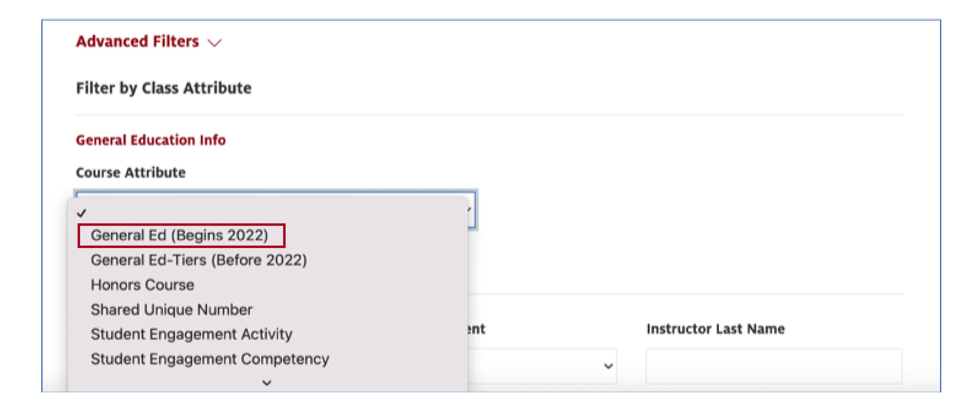This screenshot has width=980, height=409.
Task: Click the Instructor Last Name label
Action: (x=716, y=329)
